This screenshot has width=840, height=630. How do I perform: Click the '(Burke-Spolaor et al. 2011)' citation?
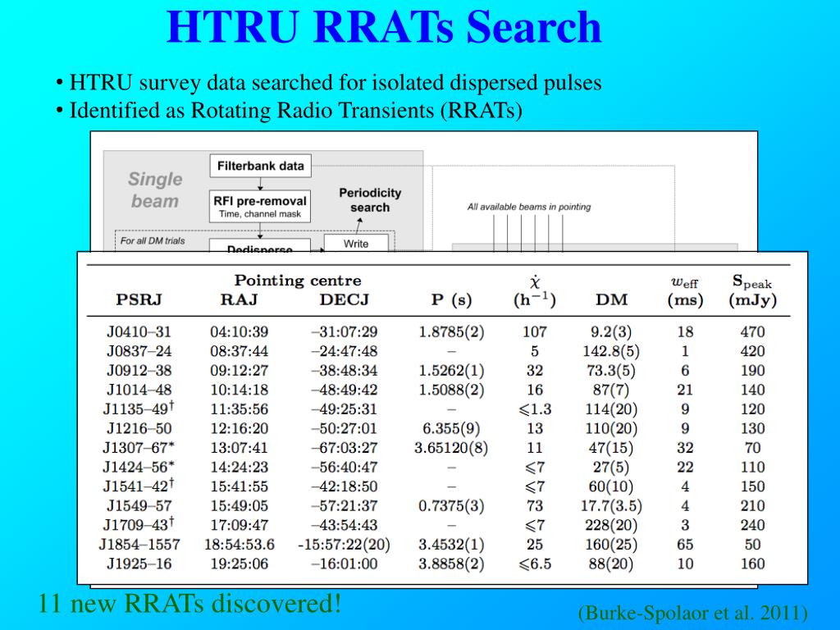coord(692,613)
